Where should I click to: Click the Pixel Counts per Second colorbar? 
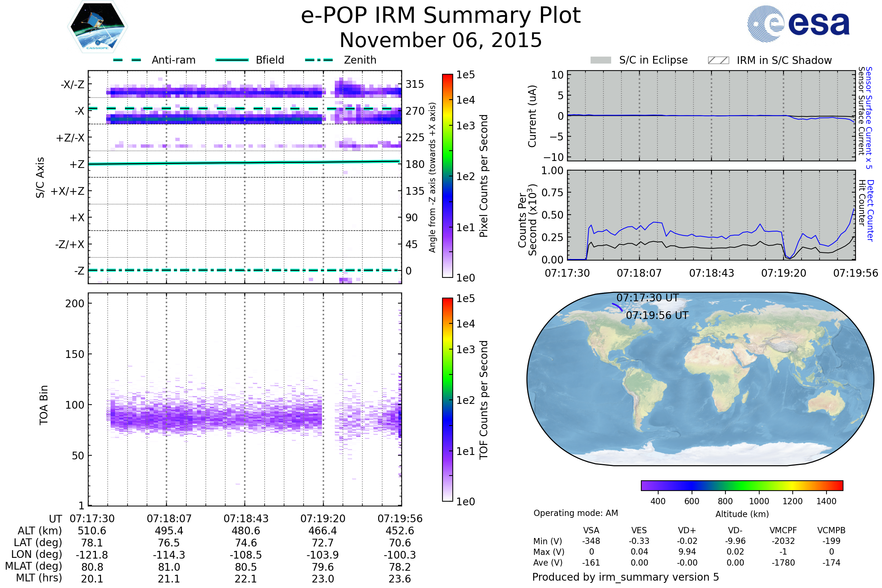(x=447, y=176)
